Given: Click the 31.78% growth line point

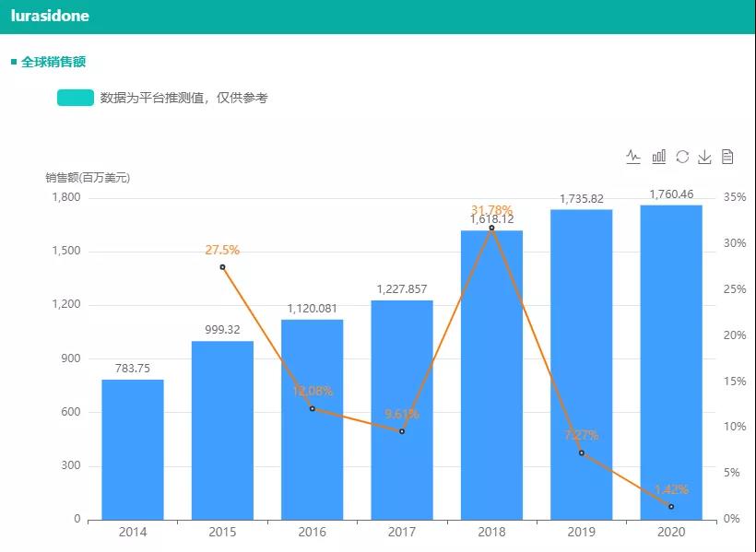Looking at the screenshot, I should [491, 228].
